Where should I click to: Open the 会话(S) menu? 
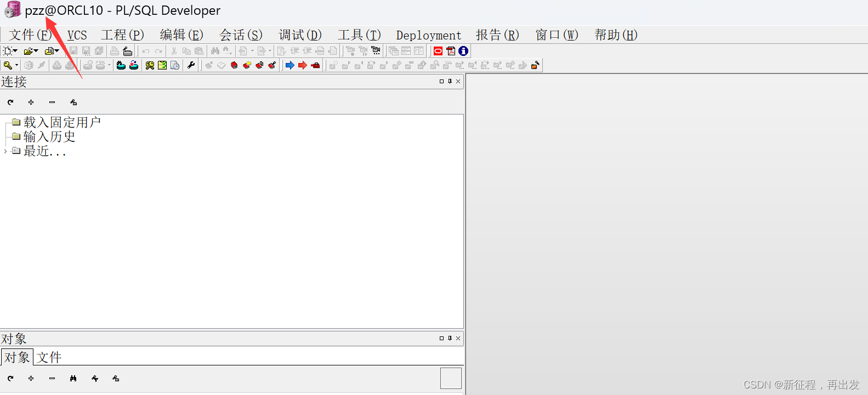coord(241,35)
